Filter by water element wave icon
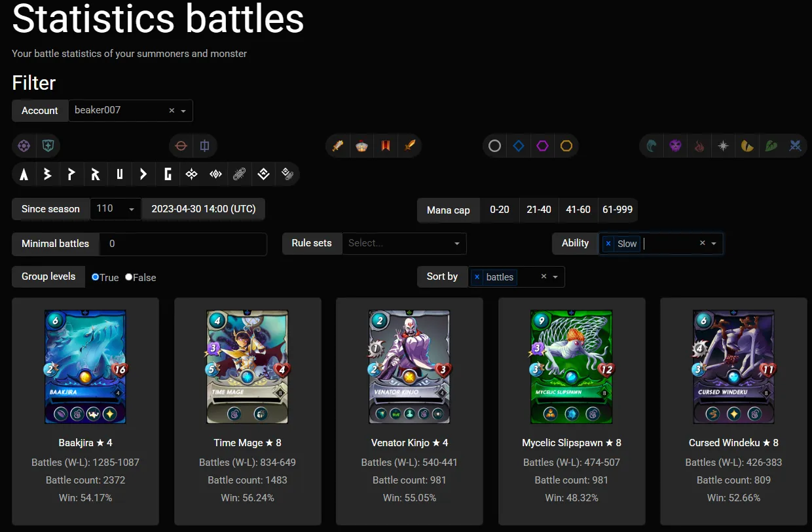This screenshot has height=532, width=812. coord(652,146)
